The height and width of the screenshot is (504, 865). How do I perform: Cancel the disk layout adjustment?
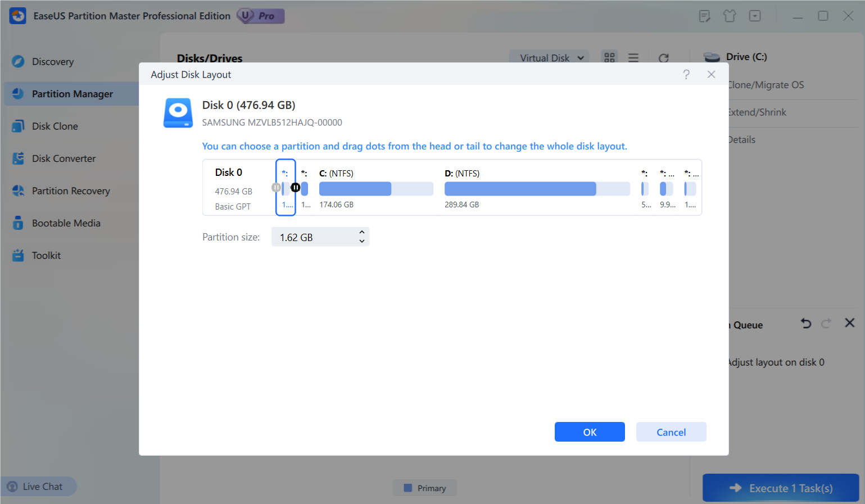671,432
